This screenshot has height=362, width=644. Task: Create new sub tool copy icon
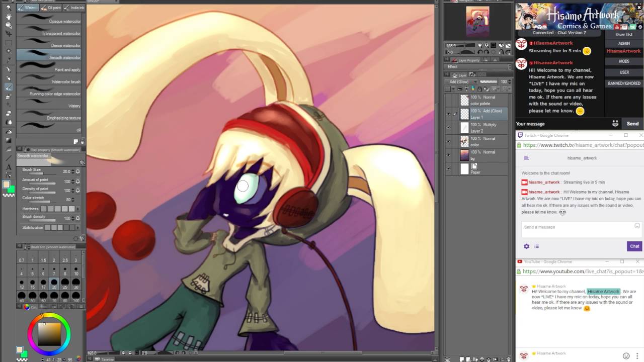click(76, 142)
